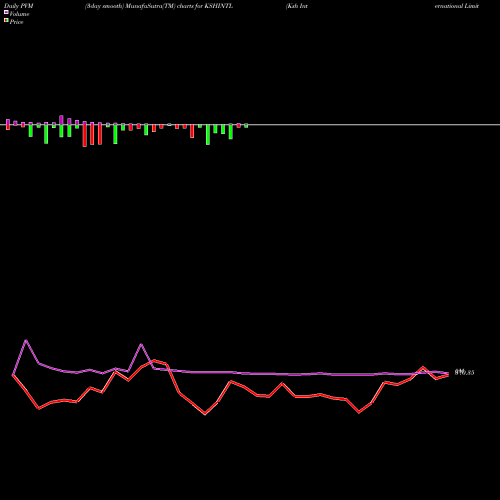500x500 pixels.
Task: Click the highest peak of the purple volume line
Action: [x=26, y=340]
